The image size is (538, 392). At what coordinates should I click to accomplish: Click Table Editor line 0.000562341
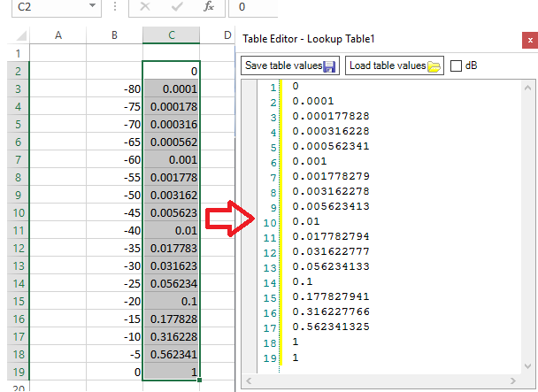(331, 147)
